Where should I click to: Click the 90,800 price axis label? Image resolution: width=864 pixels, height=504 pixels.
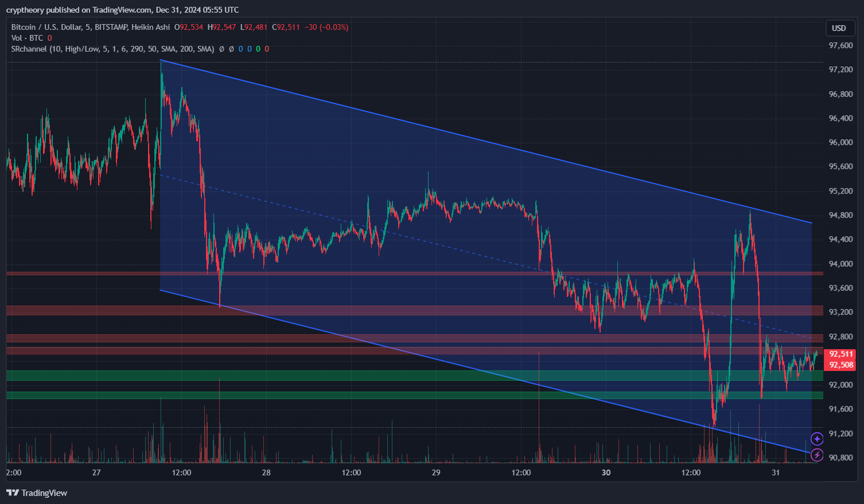841,458
